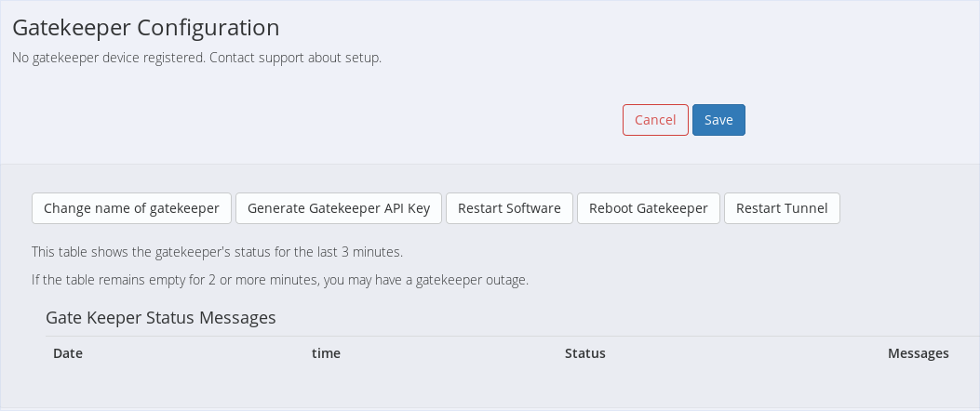Click the divider line under the status title
Viewport: 980px width, 411px height.
(x=503, y=336)
